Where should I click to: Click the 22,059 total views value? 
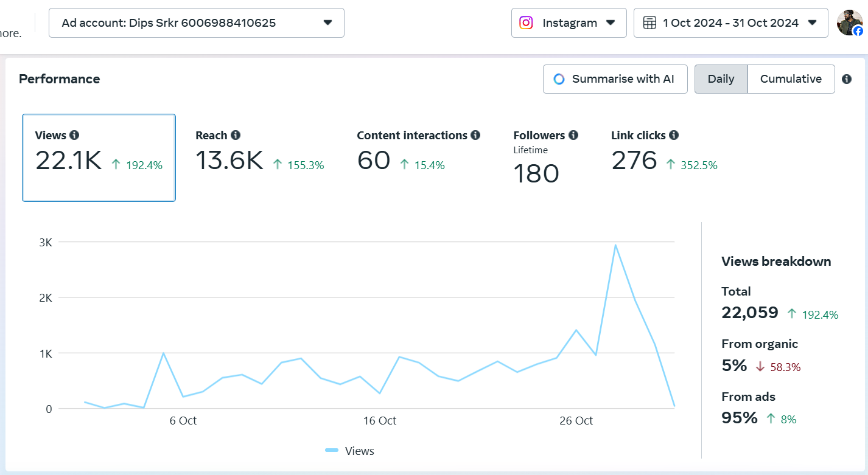[x=750, y=313]
